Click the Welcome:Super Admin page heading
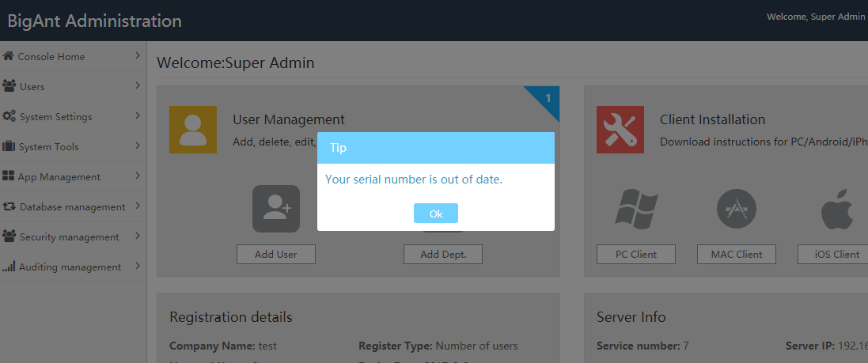 pos(235,62)
